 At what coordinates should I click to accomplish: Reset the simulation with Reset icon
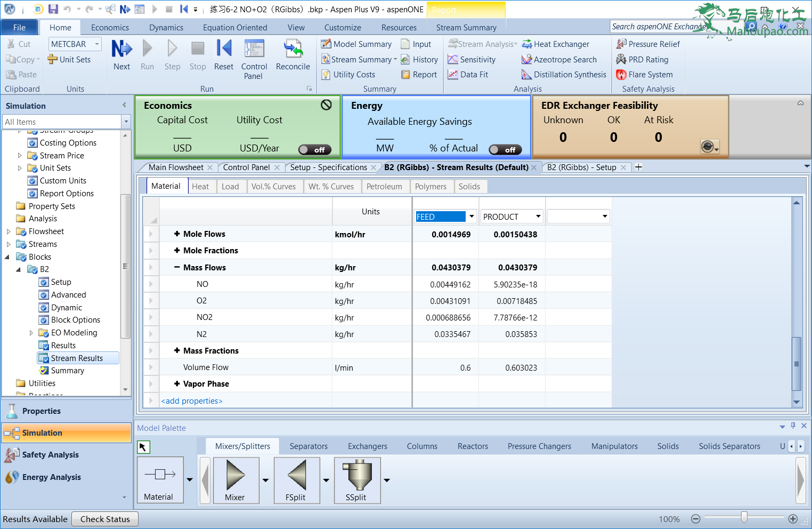click(224, 55)
